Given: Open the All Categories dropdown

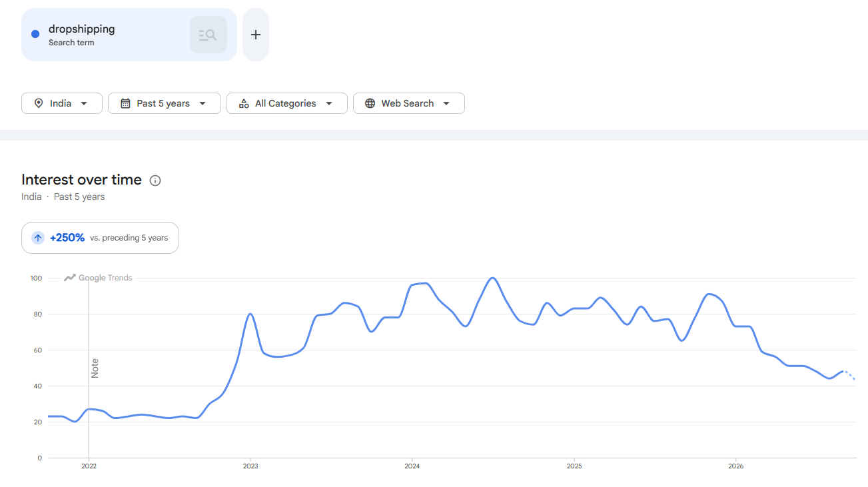Looking at the screenshot, I should tap(287, 103).
